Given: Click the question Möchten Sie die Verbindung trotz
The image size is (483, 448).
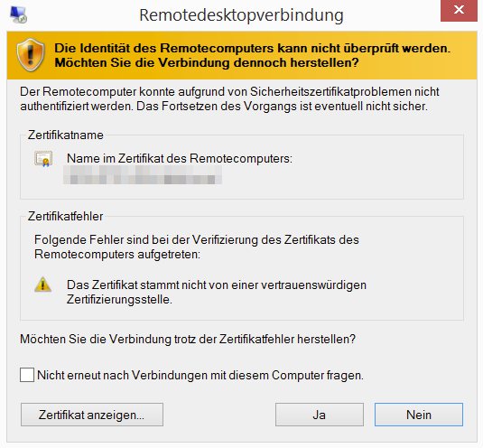Looking at the screenshot, I should (x=188, y=339).
